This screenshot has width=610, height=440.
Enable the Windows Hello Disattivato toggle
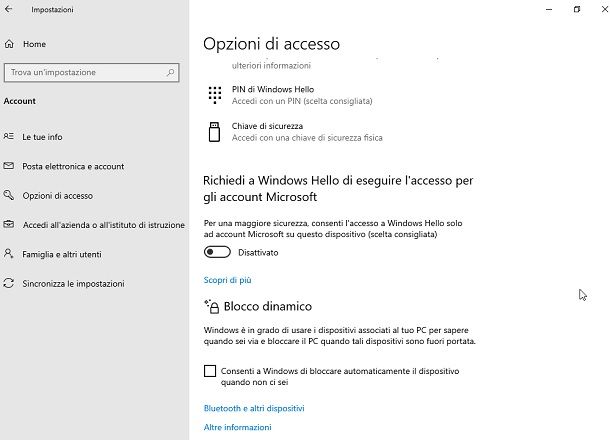217,252
